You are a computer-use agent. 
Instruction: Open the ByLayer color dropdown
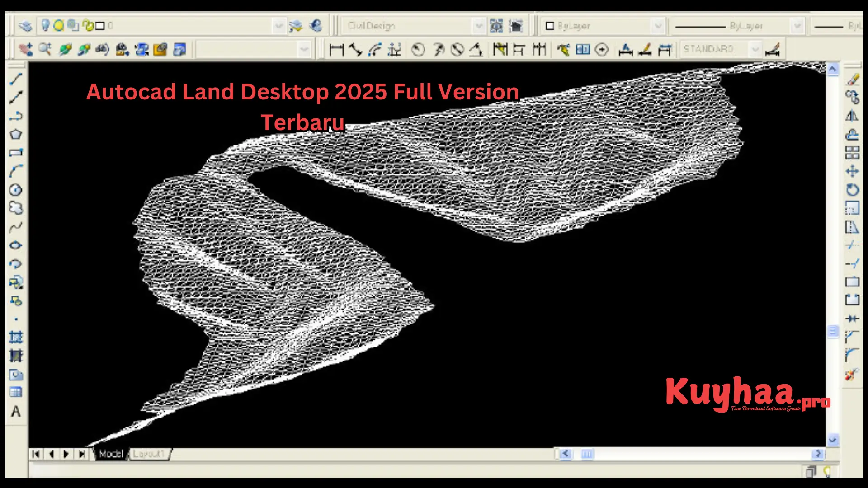click(659, 26)
